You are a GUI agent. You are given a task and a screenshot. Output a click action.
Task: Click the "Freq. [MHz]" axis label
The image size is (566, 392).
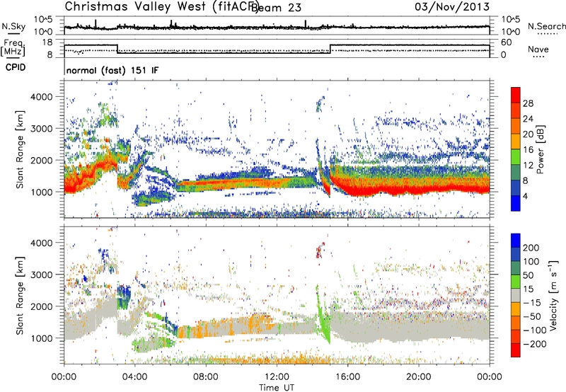(x=13, y=48)
